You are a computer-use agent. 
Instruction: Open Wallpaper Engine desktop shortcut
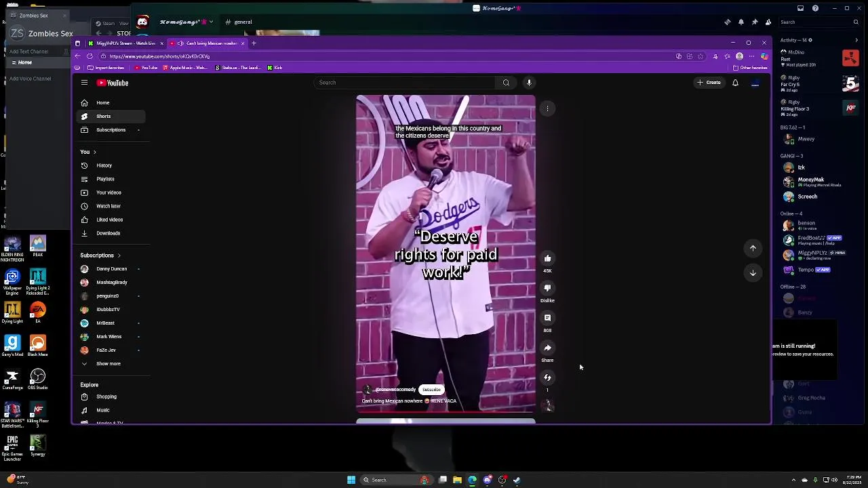[x=12, y=281]
